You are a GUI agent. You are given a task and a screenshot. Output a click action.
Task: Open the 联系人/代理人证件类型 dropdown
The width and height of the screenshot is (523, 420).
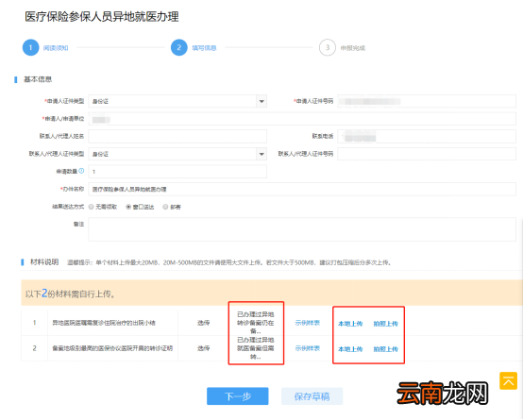click(261, 154)
